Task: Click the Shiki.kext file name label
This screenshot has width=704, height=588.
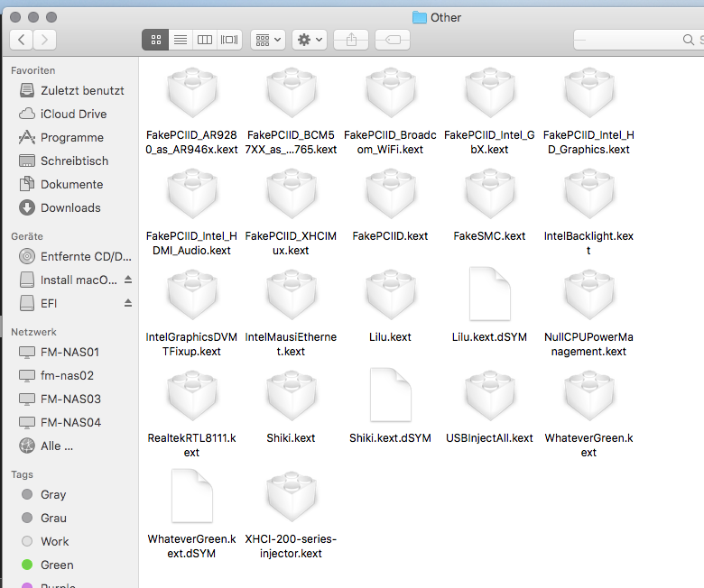Action: 291,437
